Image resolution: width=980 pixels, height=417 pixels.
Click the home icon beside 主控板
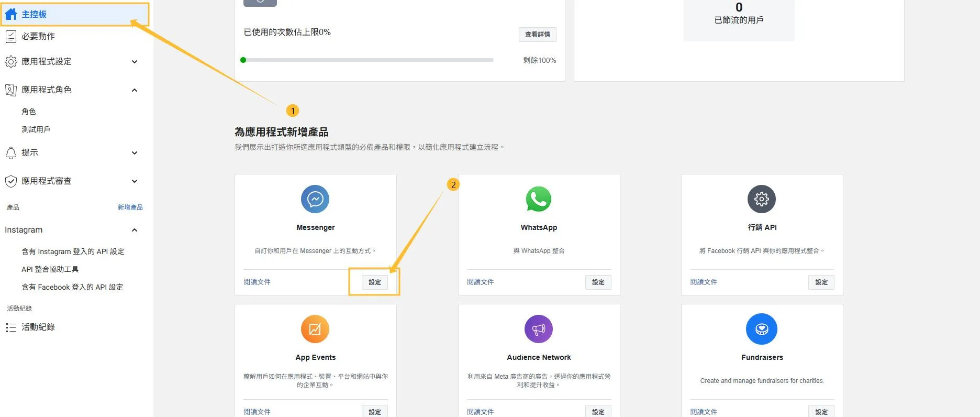(x=11, y=14)
